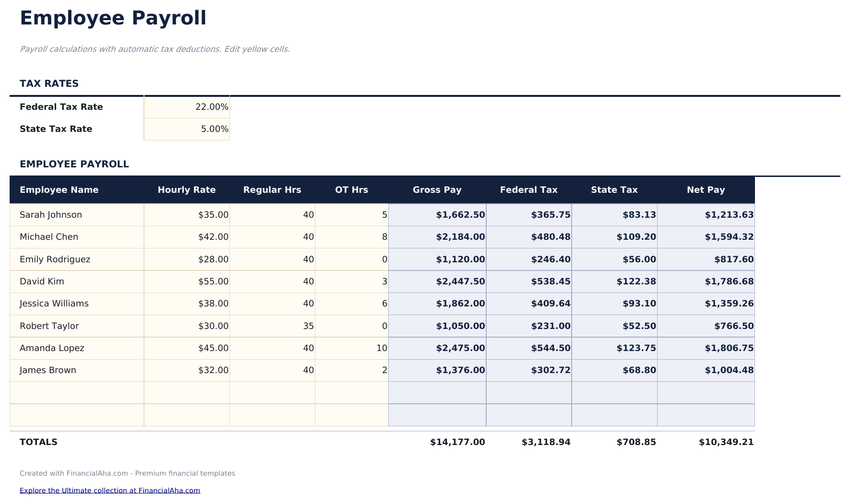The width and height of the screenshot is (850, 504).
Task: Open the FinancialAha.com collection link
Action: tap(110, 490)
